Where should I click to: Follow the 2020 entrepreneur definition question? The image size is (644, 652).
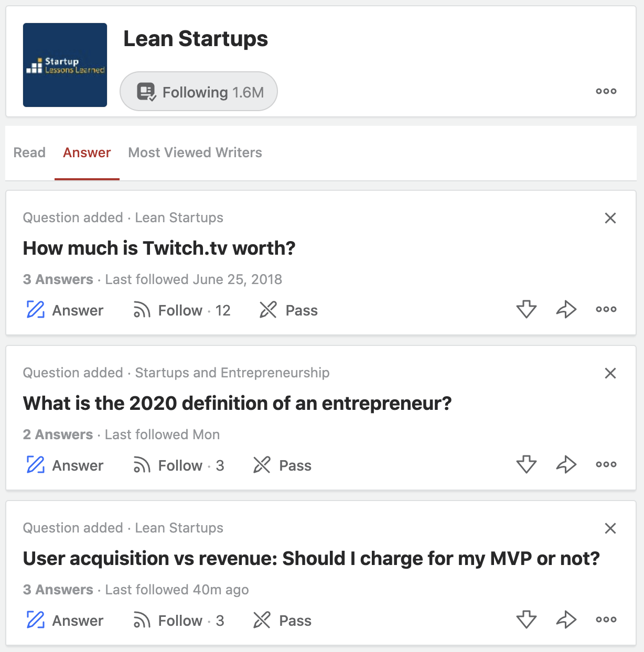pyautogui.click(x=178, y=465)
